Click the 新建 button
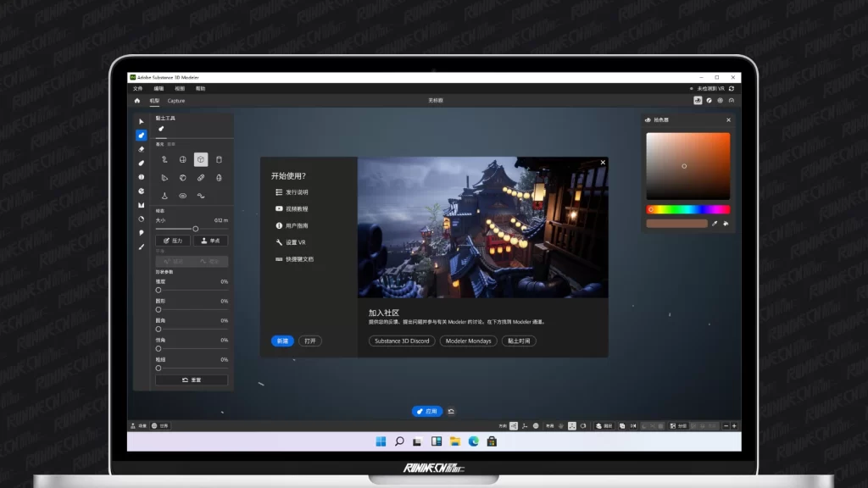This screenshot has width=868, height=488. click(x=282, y=341)
